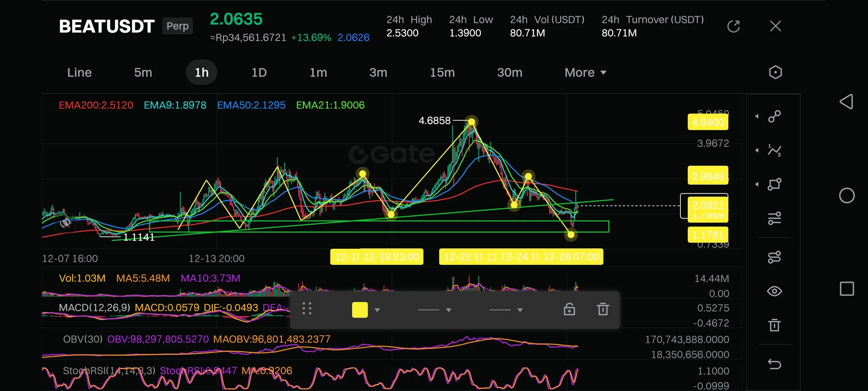Open the shapes drawing tool
Image resolution: width=868 pixels, height=391 pixels.
pos(774,184)
